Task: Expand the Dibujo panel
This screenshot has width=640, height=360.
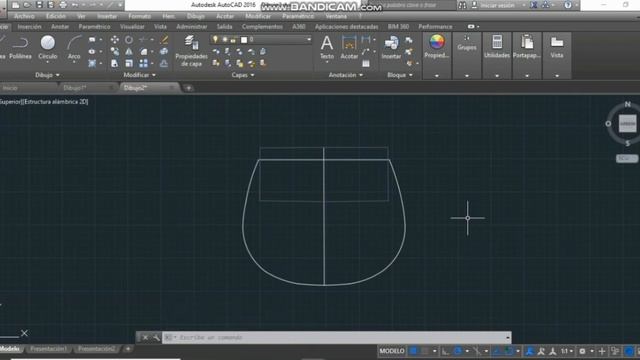Action: 47,75
